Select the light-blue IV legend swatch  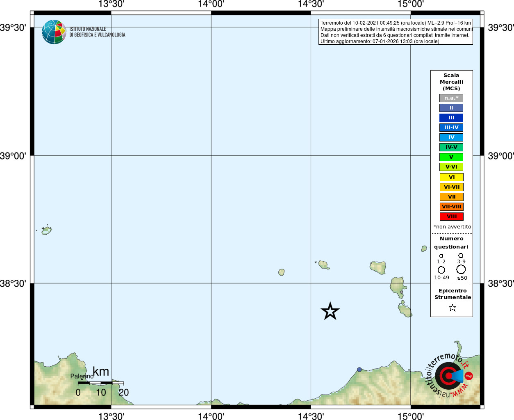(451, 137)
